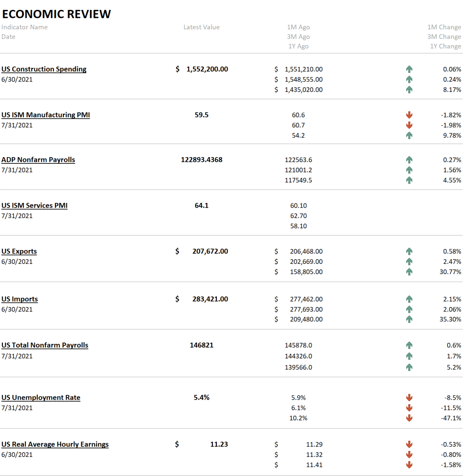Open the US ISM Manufacturing PMI link
This screenshot has width=463, height=476.
(46, 115)
